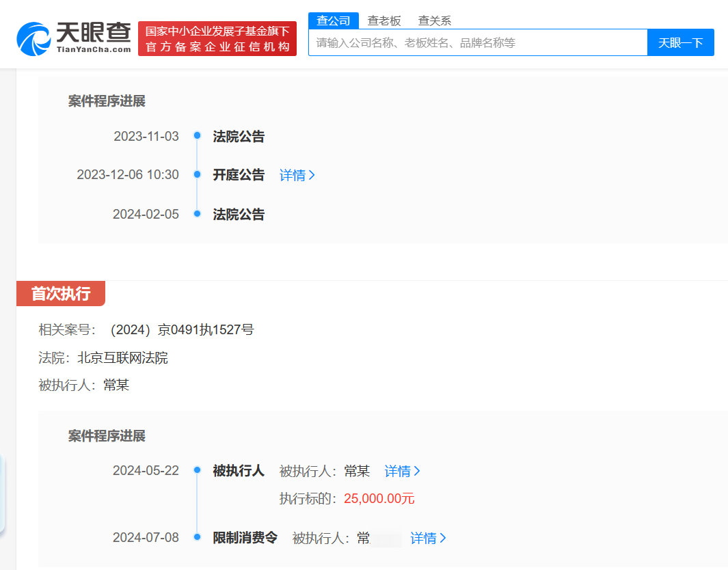Expand 限制消费令 details via its chevron
The width and height of the screenshot is (728, 570).
coord(428,538)
